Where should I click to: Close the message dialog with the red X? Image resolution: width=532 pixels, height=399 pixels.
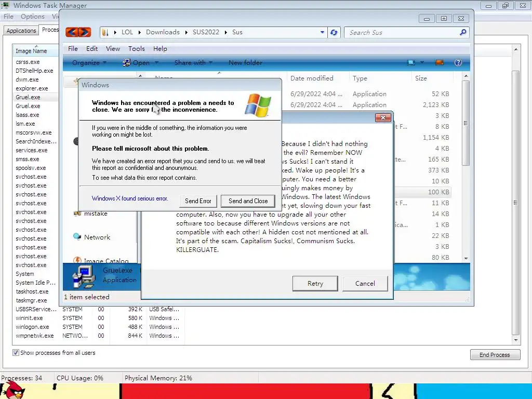pyautogui.click(x=383, y=117)
